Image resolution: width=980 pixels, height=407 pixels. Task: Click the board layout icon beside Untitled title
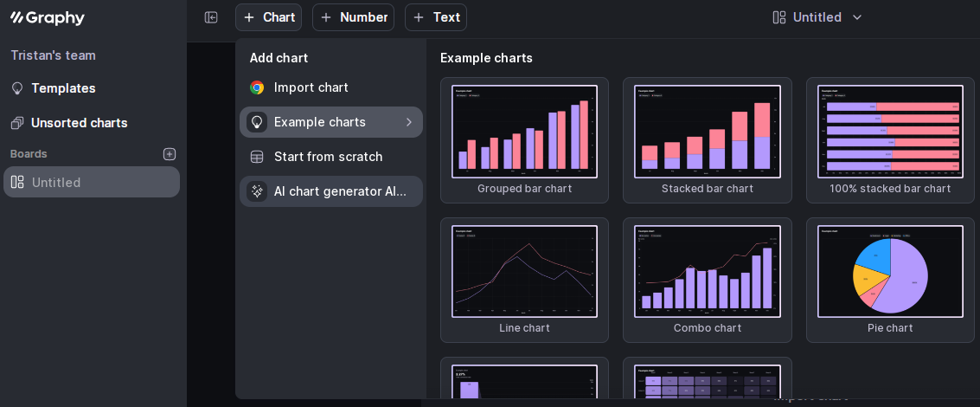coord(778,17)
